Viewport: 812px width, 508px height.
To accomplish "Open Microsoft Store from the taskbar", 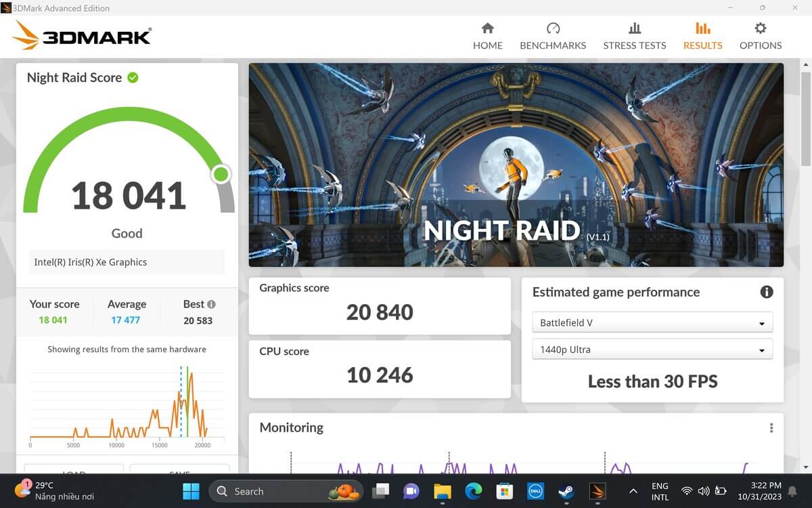I will coord(503,491).
